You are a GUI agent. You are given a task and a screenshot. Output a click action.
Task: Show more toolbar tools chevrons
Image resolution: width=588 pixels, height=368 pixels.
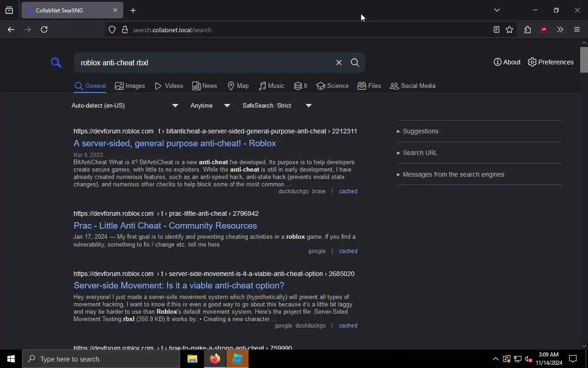(560, 29)
